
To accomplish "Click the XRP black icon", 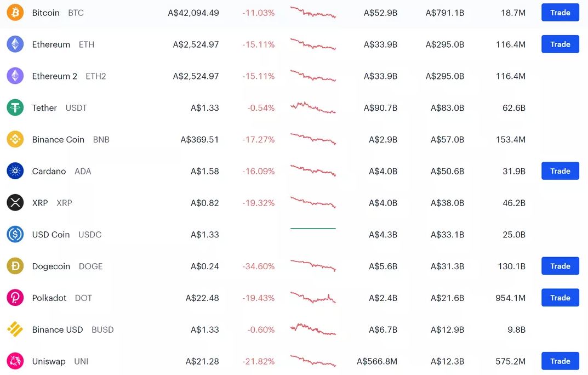I will tap(15, 203).
